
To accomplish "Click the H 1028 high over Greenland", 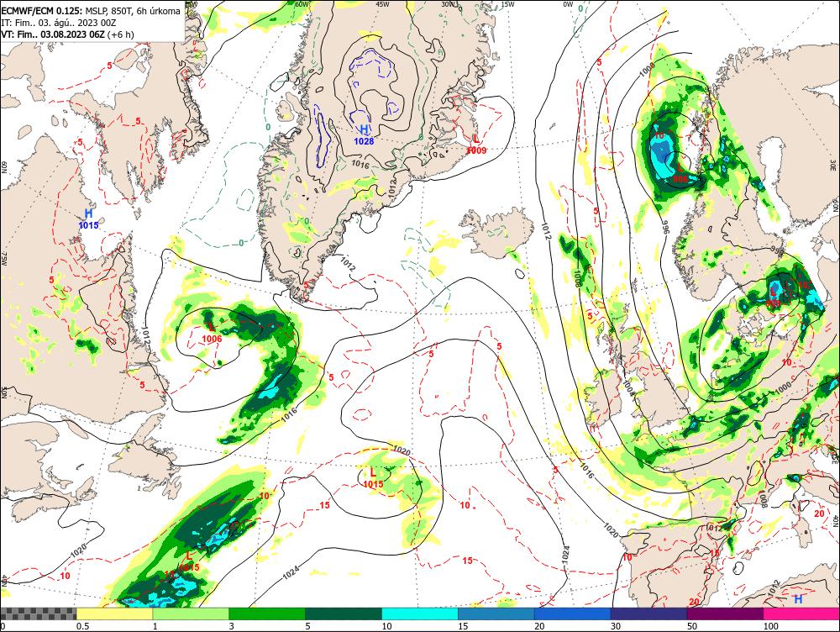I will (364, 134).
